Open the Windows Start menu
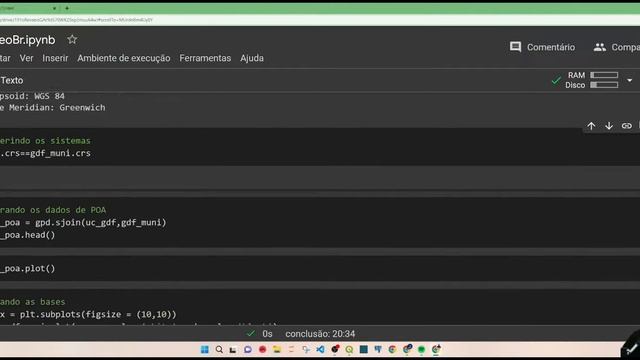 coord(204,349)
